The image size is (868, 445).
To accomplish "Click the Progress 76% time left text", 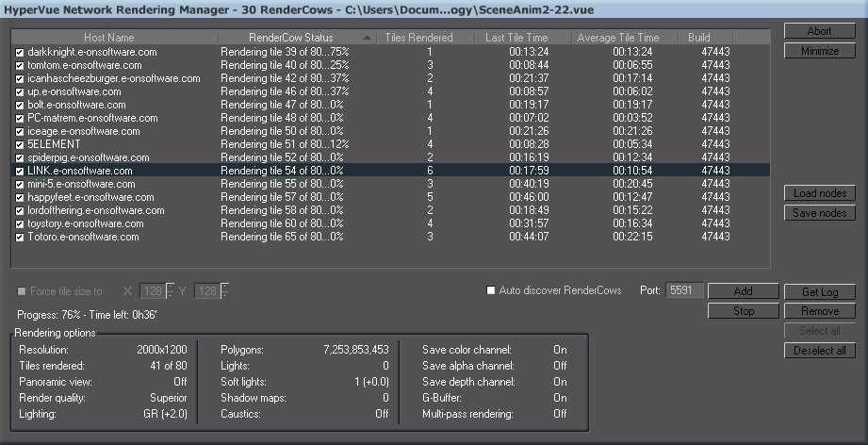I will click(88, 315).
